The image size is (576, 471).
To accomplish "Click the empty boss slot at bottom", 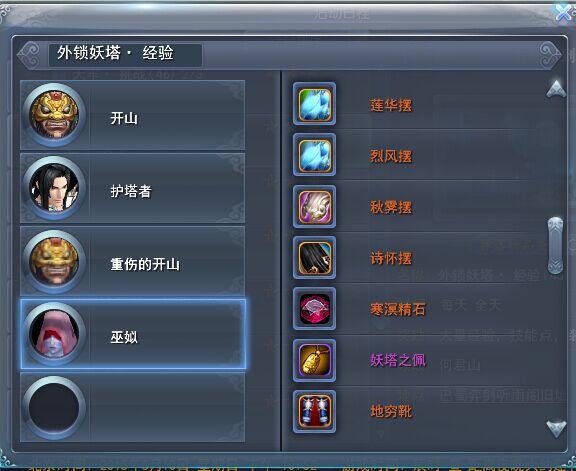I will (133, 407).
